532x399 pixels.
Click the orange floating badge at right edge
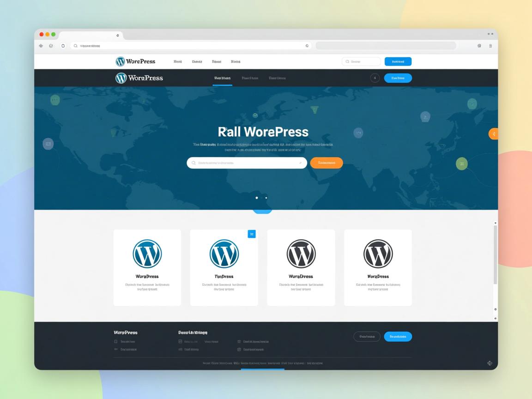pyautogui.click(x=493, y=134)
